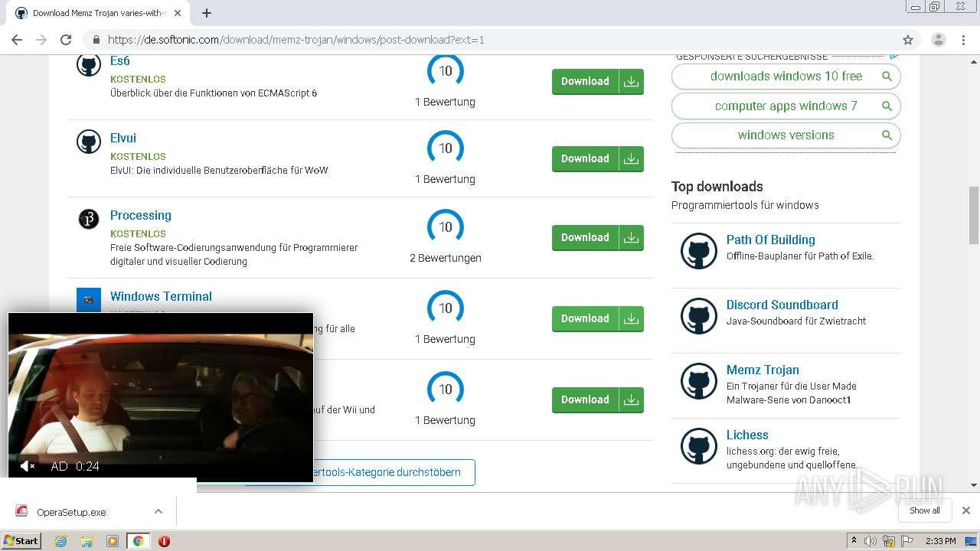
Task: Open Internet Explorer from taskbar
Action: (61, 541)
